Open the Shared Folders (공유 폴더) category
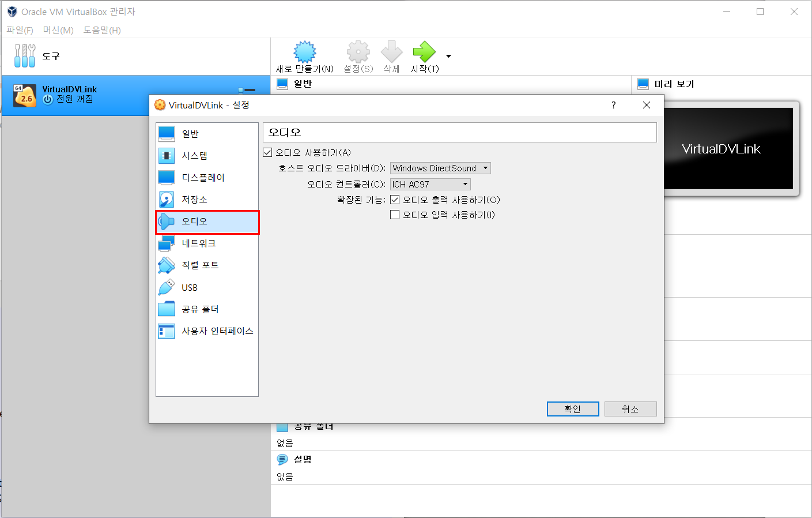 click(207, 309)
